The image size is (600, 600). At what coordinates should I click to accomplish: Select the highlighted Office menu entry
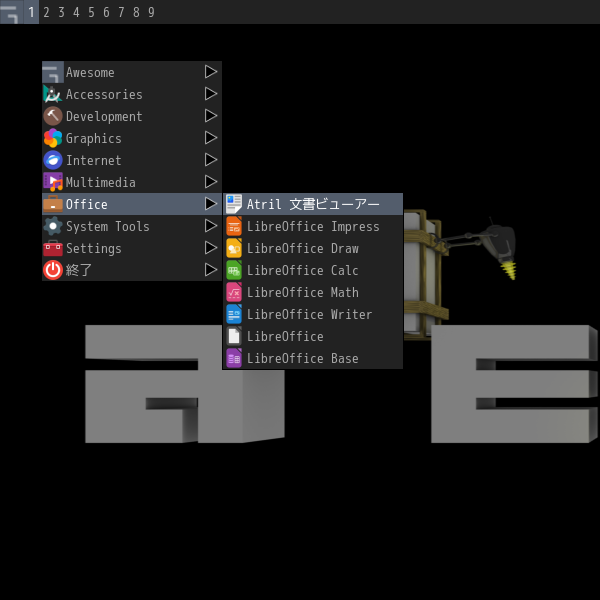click(132, 204)
